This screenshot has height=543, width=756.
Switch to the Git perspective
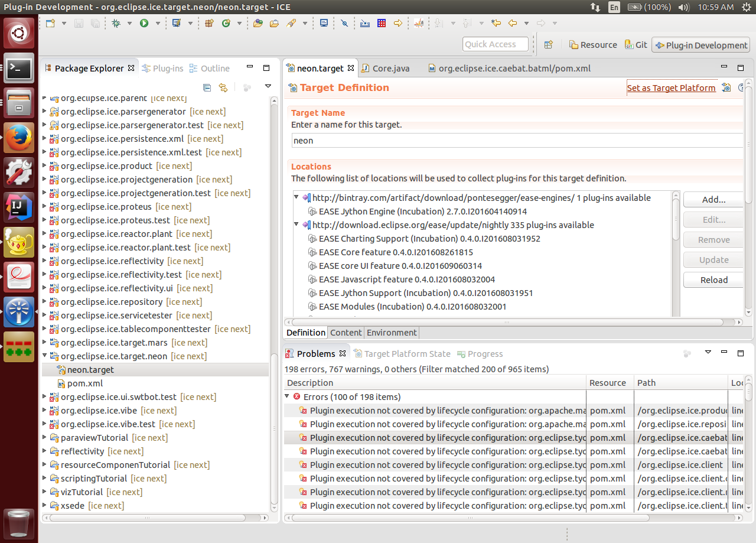point(636,45)
